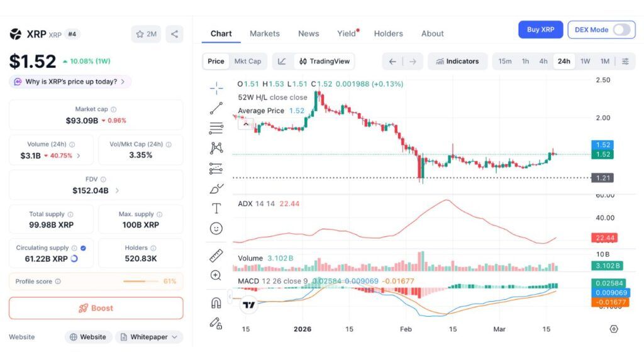Image resolution: width=644 pixels, height=362 pixels.
Task: Enable magnet mode on the chart
Action: pos(216,304)
